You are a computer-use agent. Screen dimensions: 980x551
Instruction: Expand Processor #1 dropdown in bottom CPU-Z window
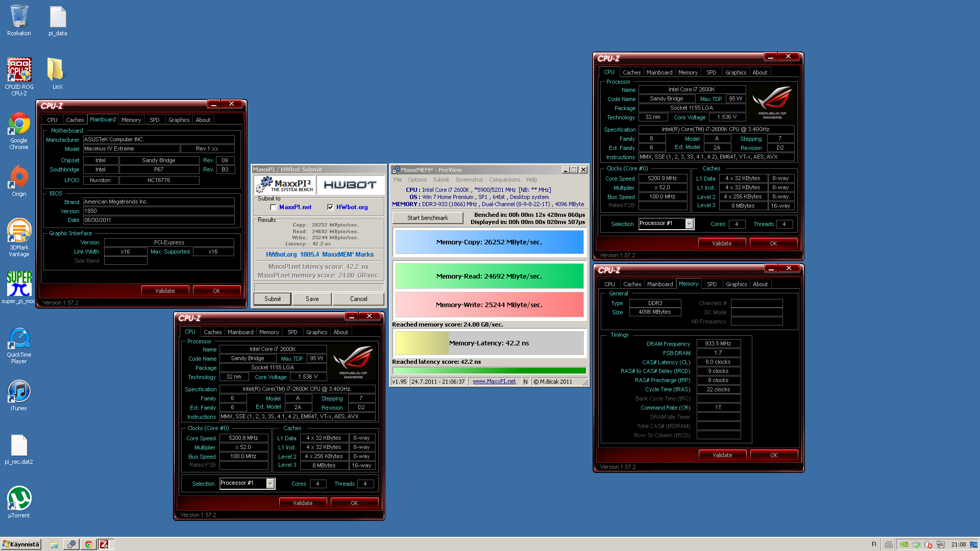(271, 483)
